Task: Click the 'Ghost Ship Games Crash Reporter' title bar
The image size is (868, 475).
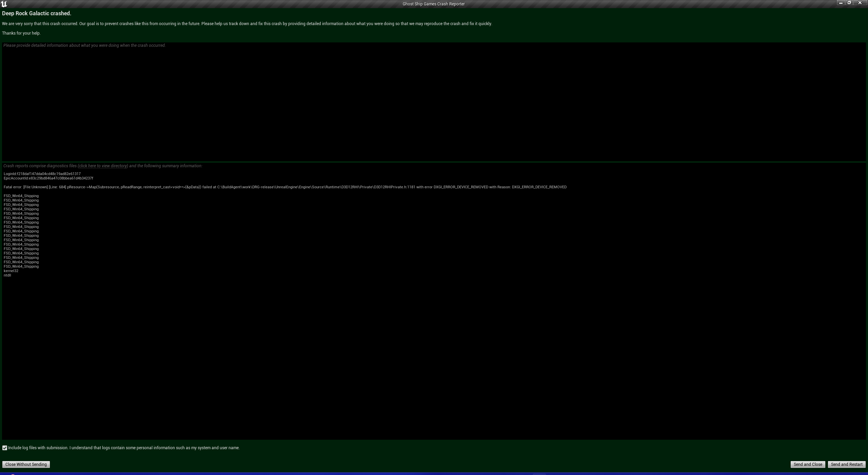Action: (x=434, y=4)
